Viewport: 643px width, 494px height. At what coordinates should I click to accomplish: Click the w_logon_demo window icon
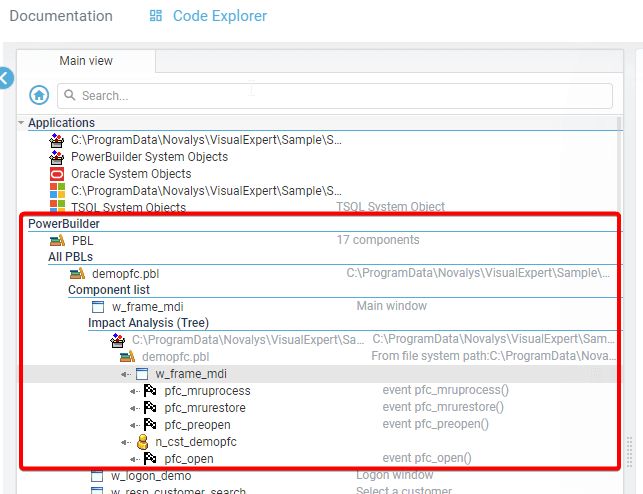97,476
